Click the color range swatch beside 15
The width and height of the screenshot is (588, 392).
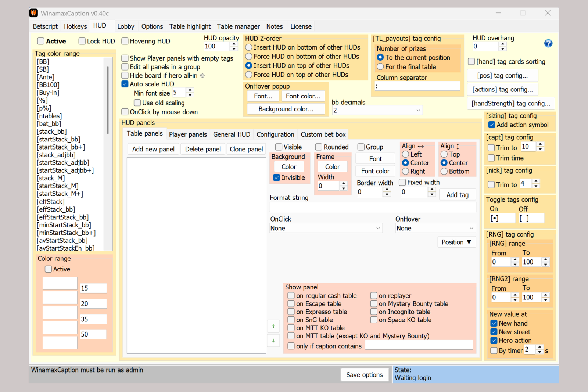(x=60, y=284)
